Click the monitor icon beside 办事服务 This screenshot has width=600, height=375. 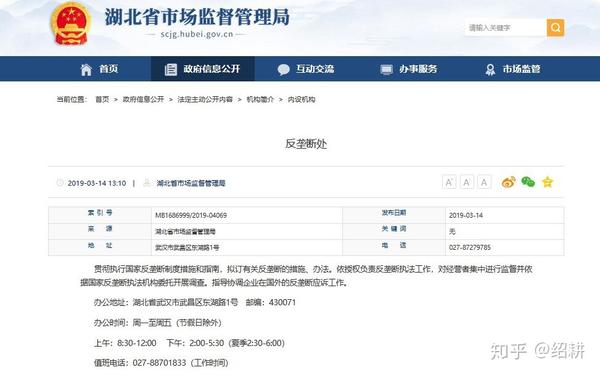coord(386,70)
